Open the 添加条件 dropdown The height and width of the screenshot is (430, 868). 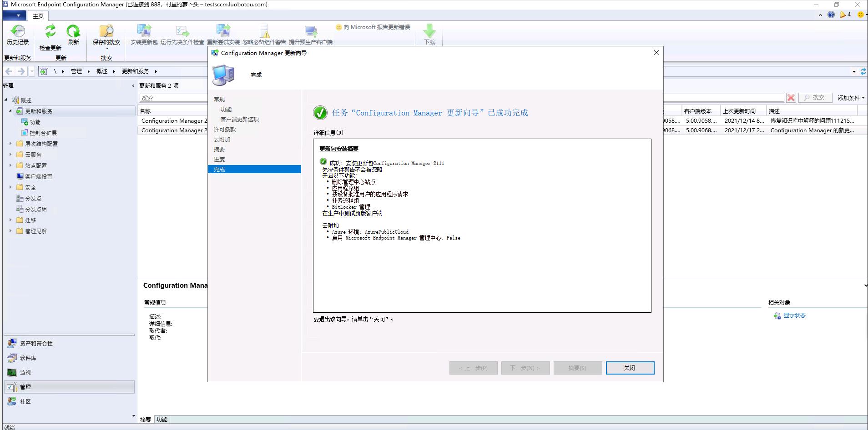point(851,98)
